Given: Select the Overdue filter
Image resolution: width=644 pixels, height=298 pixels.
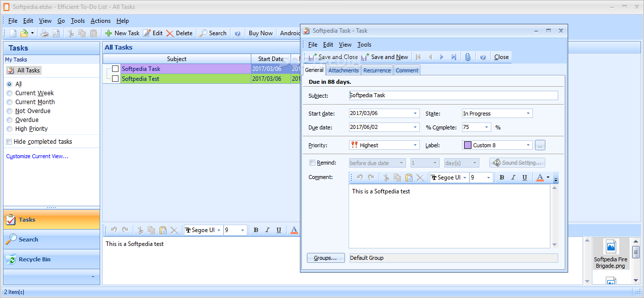Looking at the screenshot, I should 9,120.
